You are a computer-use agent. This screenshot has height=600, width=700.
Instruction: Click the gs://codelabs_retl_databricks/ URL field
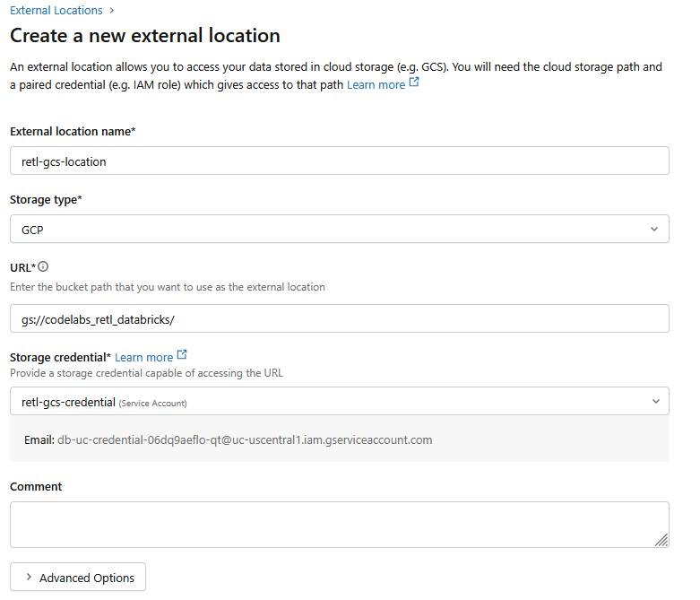click(x=339, y=319)
